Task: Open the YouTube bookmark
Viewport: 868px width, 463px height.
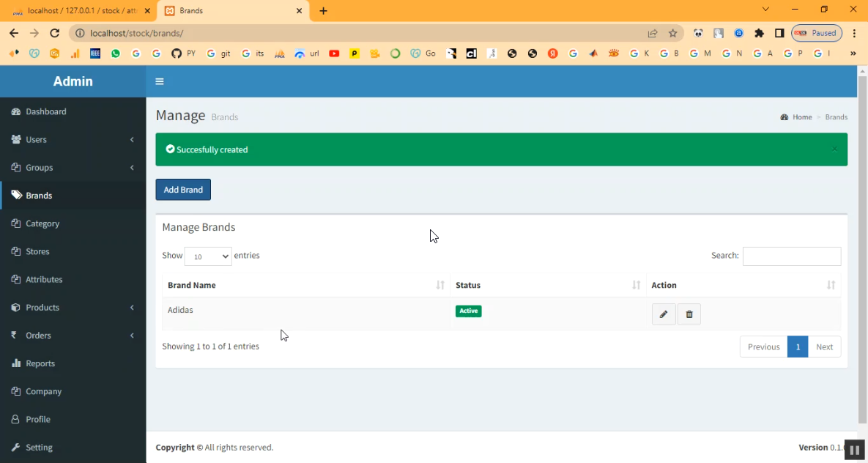Action: tap(334, 53)
